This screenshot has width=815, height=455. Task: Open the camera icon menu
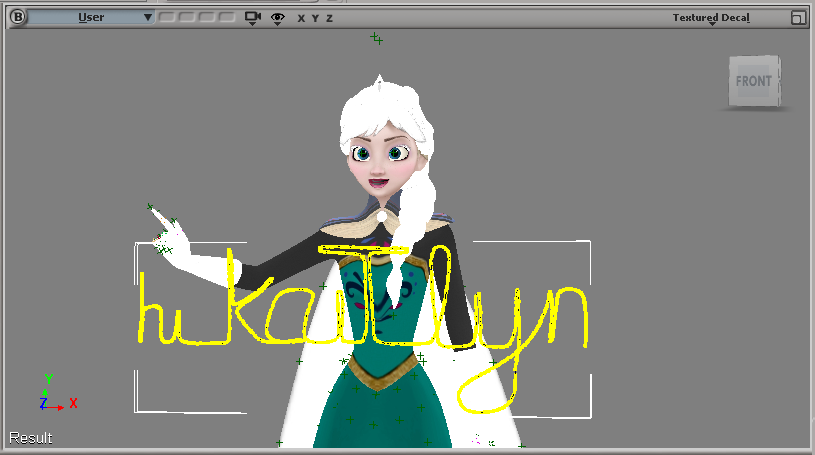[253, 18]
